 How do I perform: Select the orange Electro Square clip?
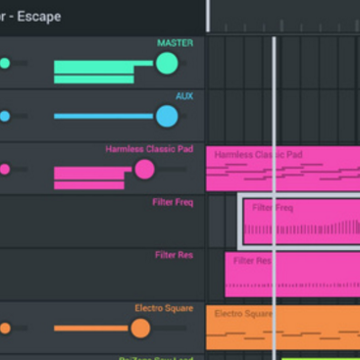click(x=283, y=328)
